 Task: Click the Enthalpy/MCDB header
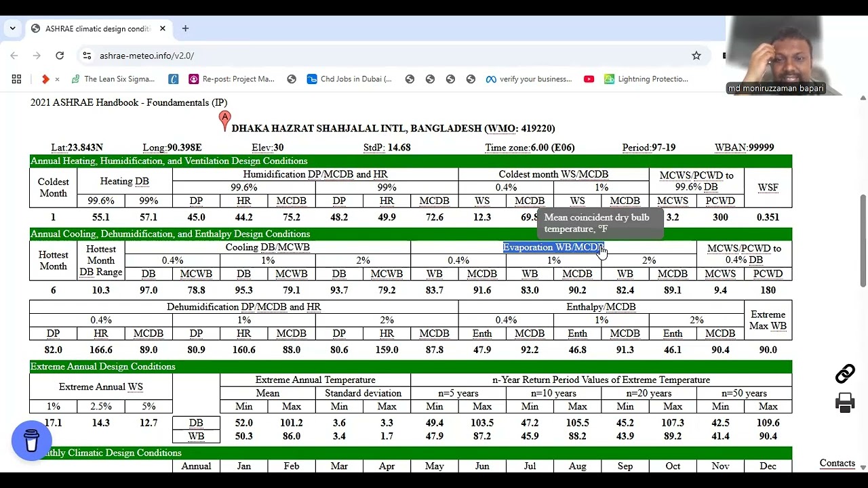[601, 307]
